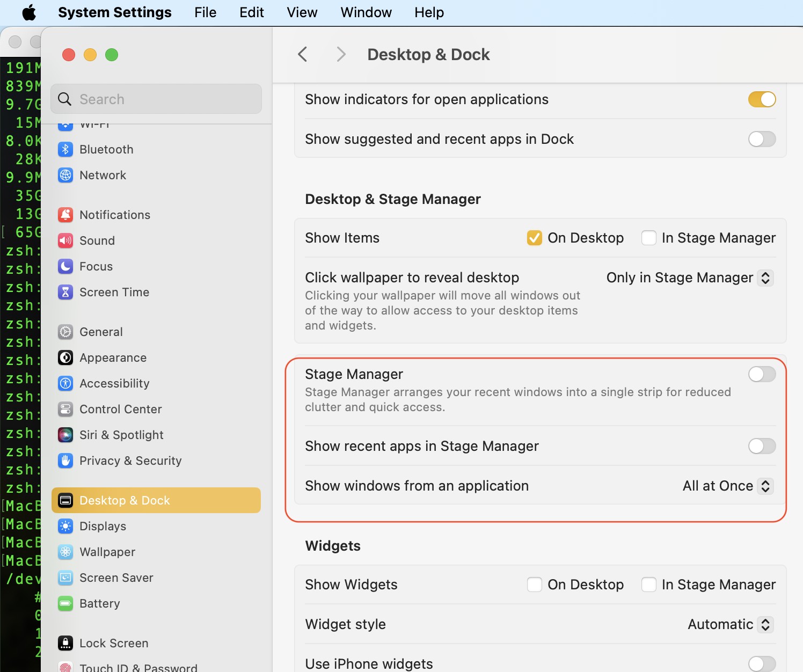
Task: Open the View menu
Action: point(302,12)
